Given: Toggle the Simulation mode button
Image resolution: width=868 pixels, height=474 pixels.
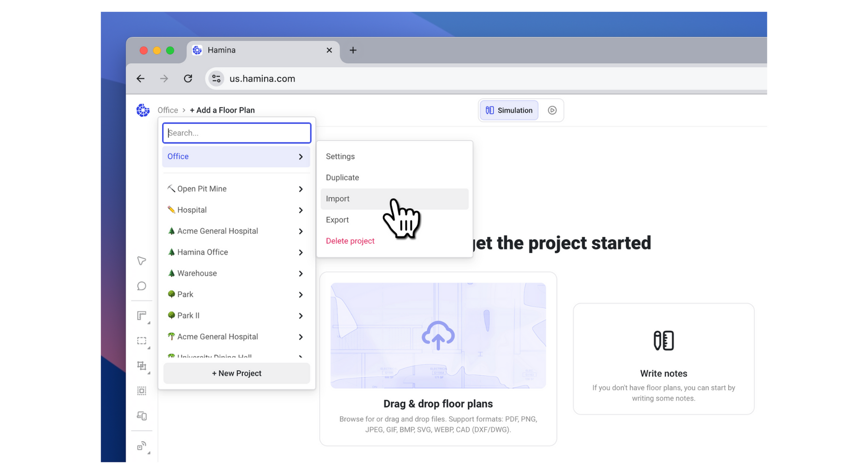Looking at the screenshot, I should [x=509, y=110].
